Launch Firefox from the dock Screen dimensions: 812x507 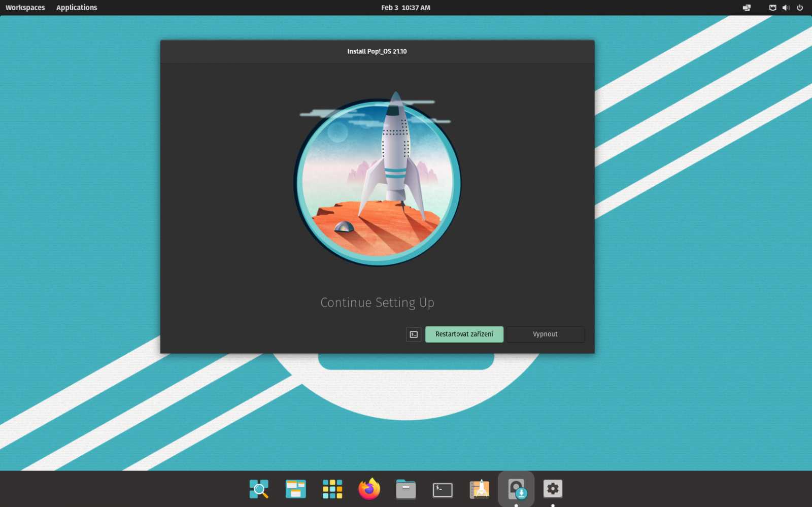369,489
